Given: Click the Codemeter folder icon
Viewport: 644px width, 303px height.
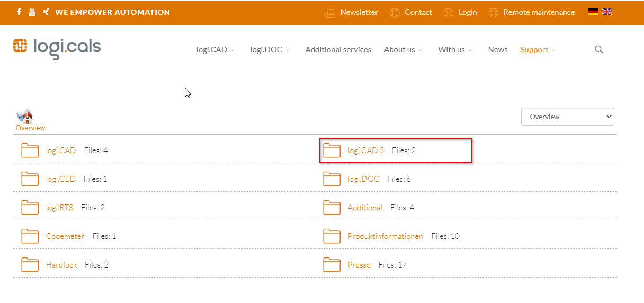Looking at the screenshot, I should (30, 236).
